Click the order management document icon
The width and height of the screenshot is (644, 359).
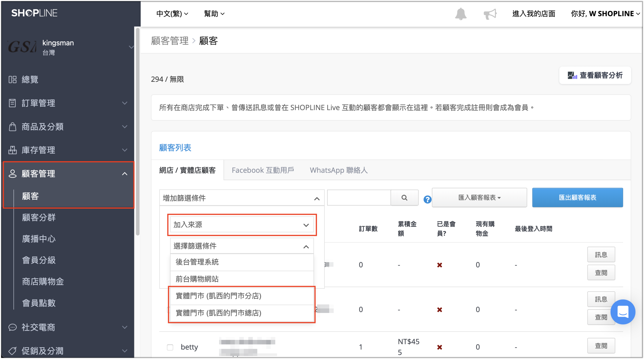pyautogui.click(x=12, y=103)
